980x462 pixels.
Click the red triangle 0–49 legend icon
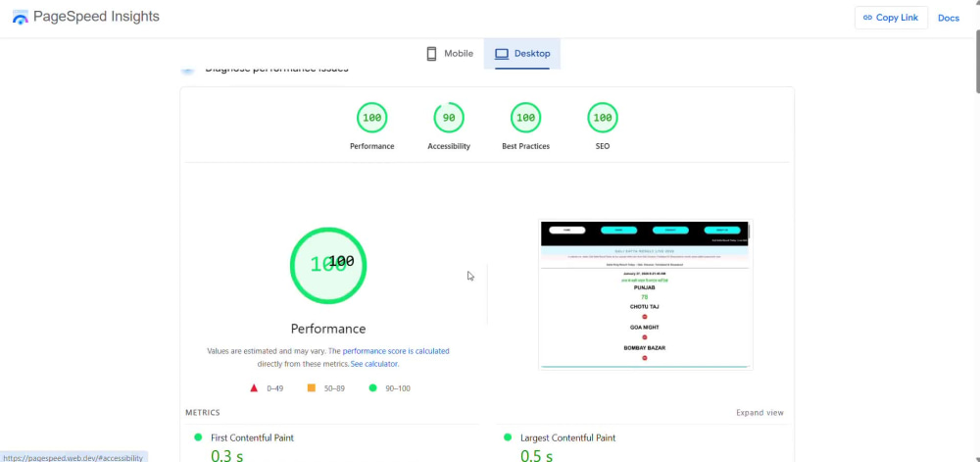coord(254,388)
